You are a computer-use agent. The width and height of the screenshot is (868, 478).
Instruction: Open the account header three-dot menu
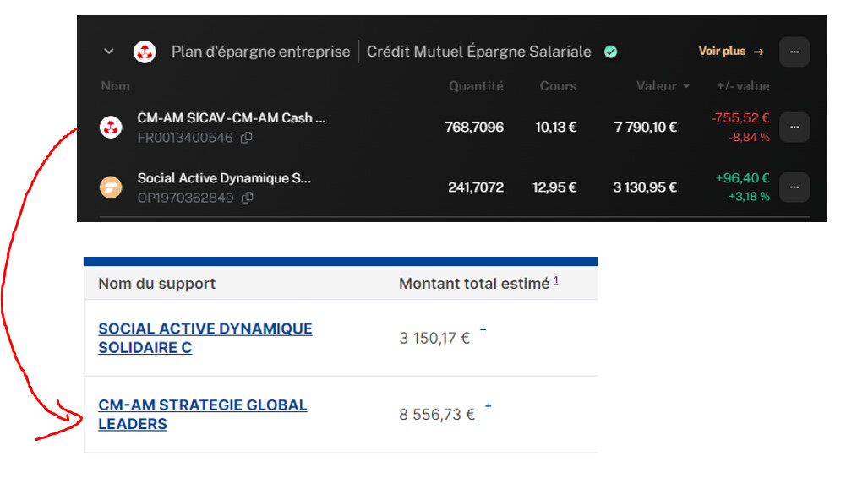coord(794,52)
